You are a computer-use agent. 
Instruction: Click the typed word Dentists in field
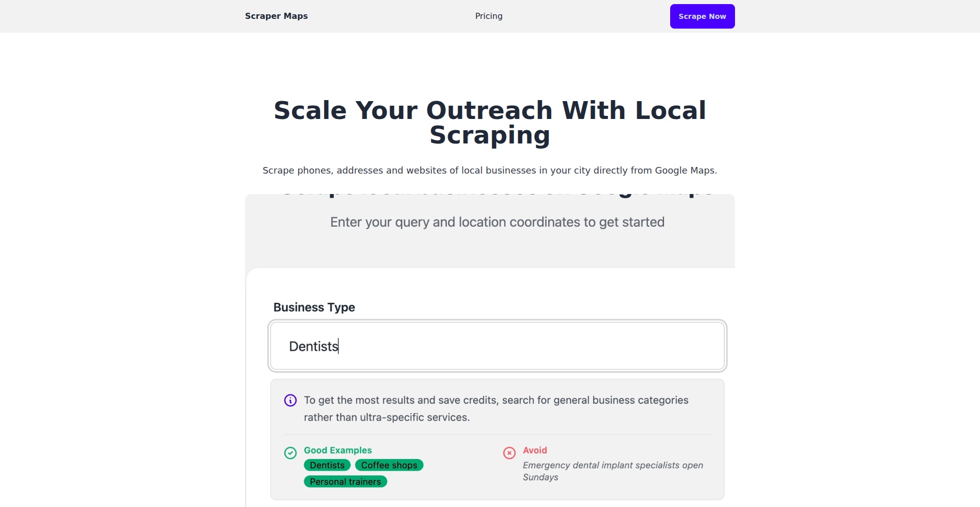[x=313, y=347]
